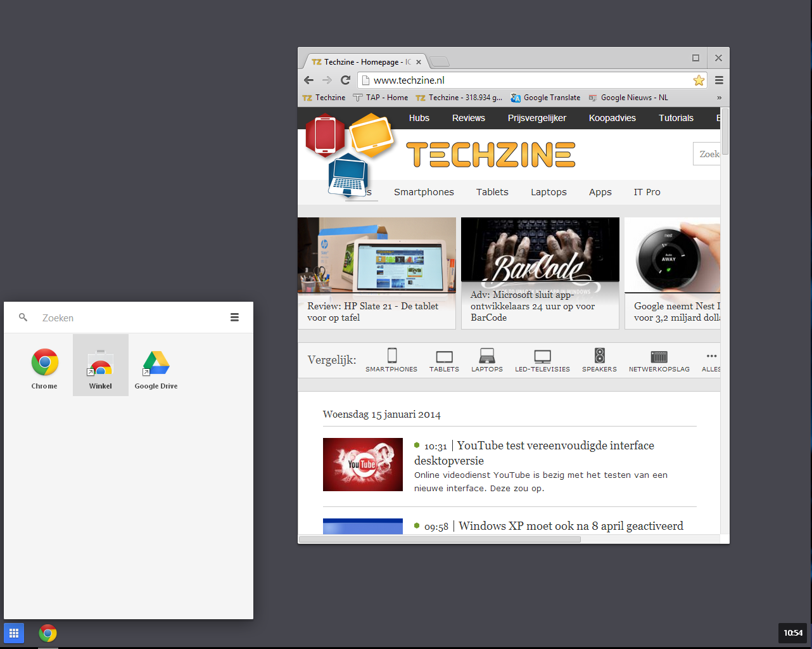The image size is (812, 649).
Task: Open the Chrome app in launcher
Action: [45, 368]
